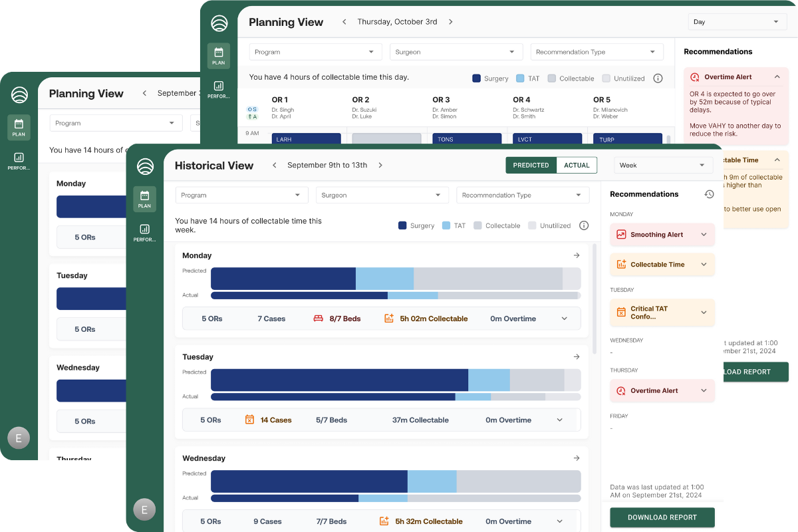The width and height of the screenshot is (798, 532).
Task: Click the 'OR 2' column header
Action: 360,100
